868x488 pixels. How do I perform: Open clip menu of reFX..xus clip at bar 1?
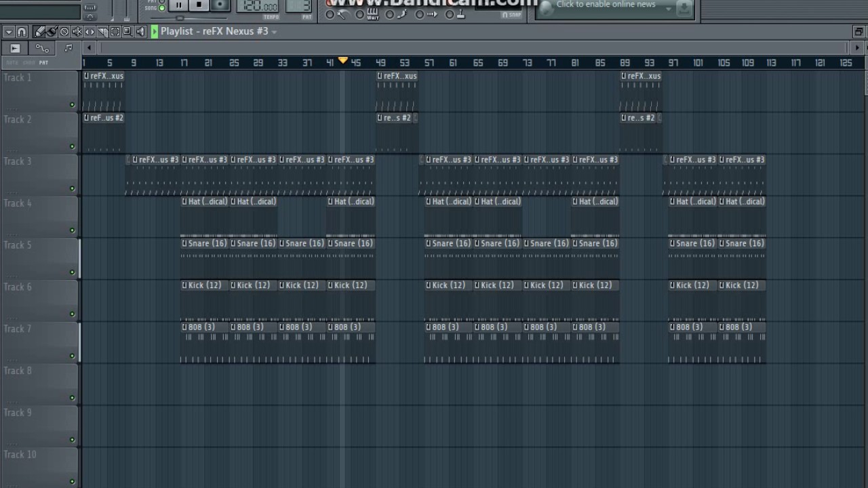pyautogui.click(x=87, y=76)
